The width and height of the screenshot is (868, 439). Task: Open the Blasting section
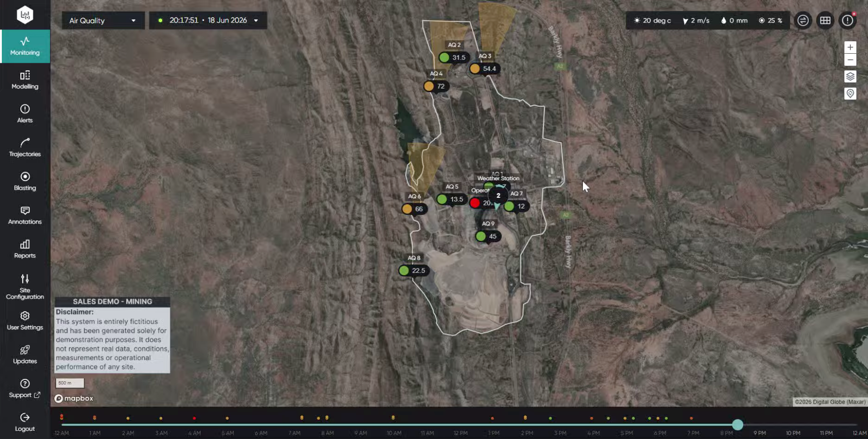coord(25,182)
